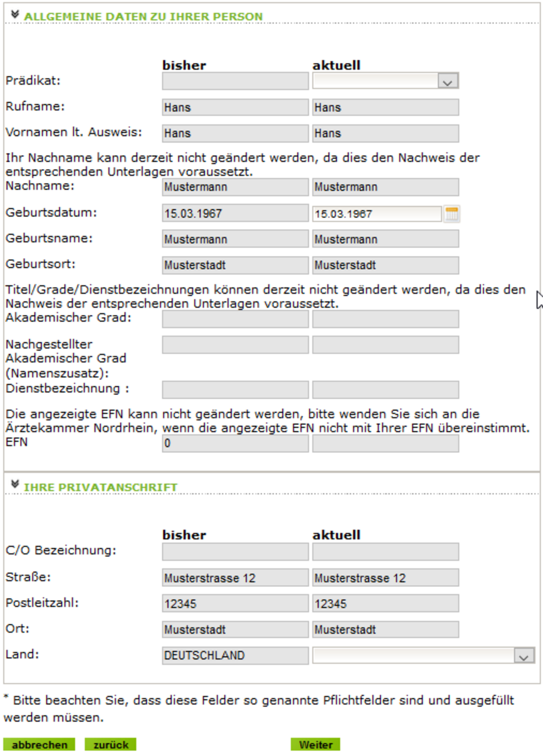
Task: Proceed with the Weiter button
Action: point(315,744)
